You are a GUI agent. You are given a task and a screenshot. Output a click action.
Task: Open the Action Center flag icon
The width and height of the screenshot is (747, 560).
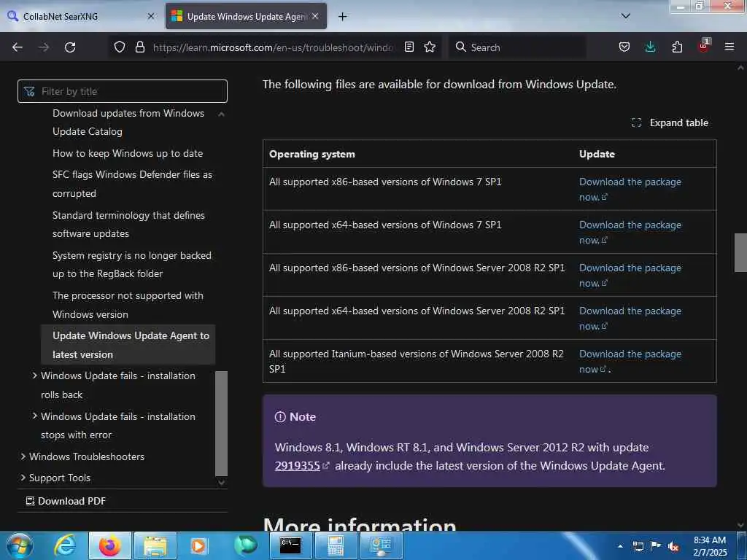pyautogui.click(x=656, y=546)
